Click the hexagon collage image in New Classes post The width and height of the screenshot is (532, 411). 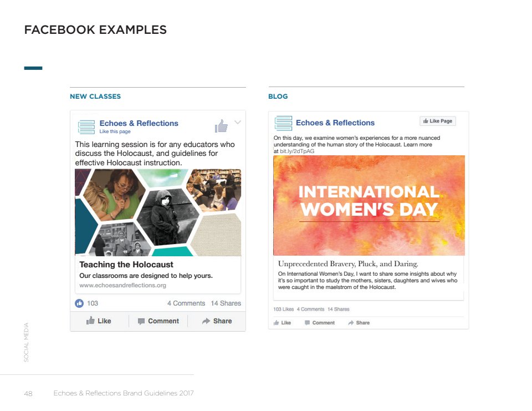pos(158,212)
